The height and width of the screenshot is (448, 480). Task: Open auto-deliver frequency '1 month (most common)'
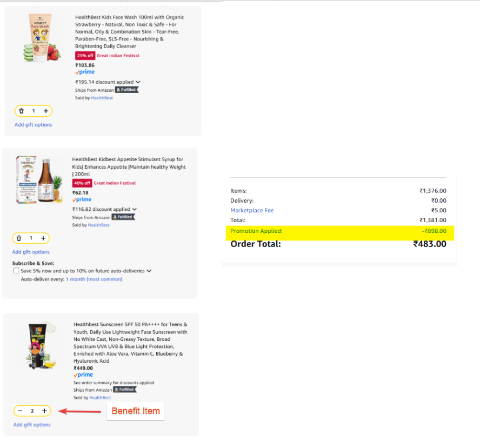(94, 279)
